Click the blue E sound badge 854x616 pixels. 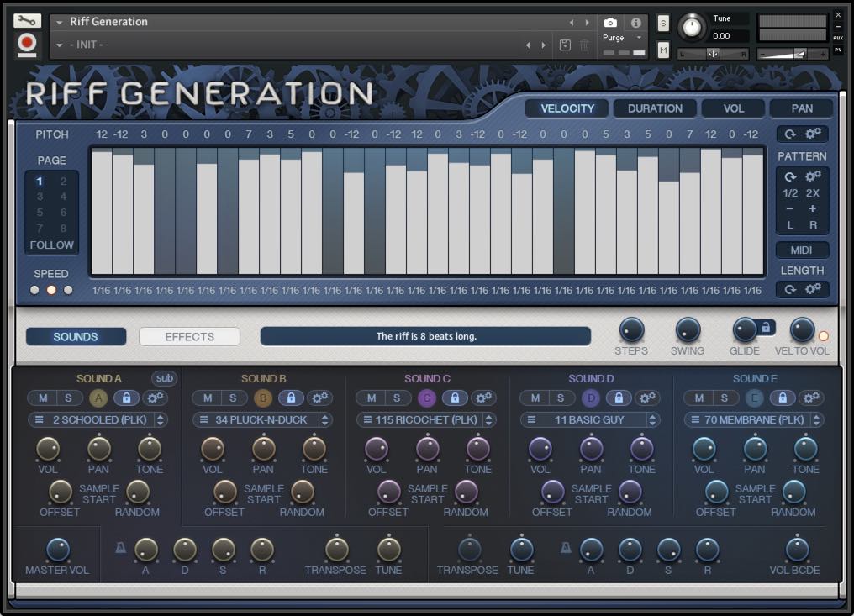click(x=755, y=398)
